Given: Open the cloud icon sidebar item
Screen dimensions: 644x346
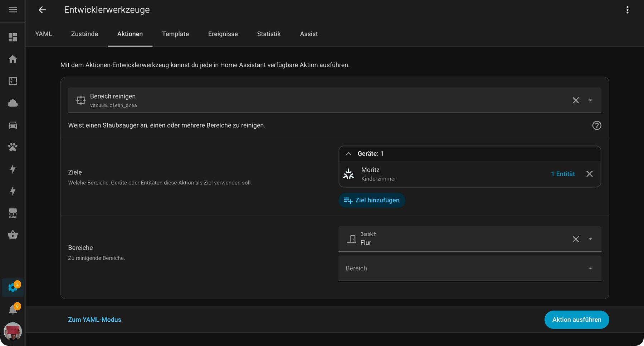Looking at the screenshot, I should 13,103.
